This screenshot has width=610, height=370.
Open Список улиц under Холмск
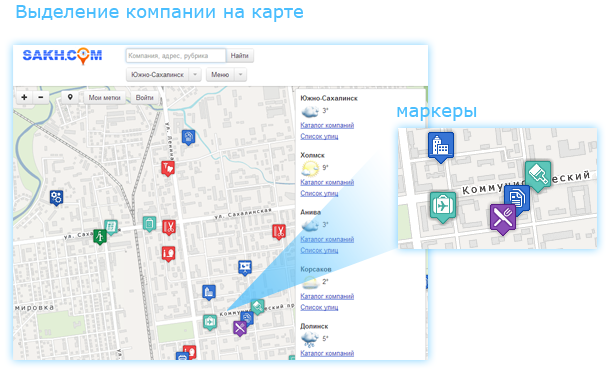319,193
